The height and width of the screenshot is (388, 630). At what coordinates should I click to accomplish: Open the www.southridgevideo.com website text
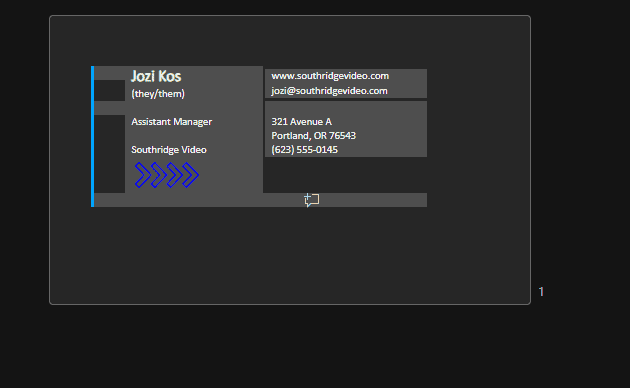(x=330, y=76)
